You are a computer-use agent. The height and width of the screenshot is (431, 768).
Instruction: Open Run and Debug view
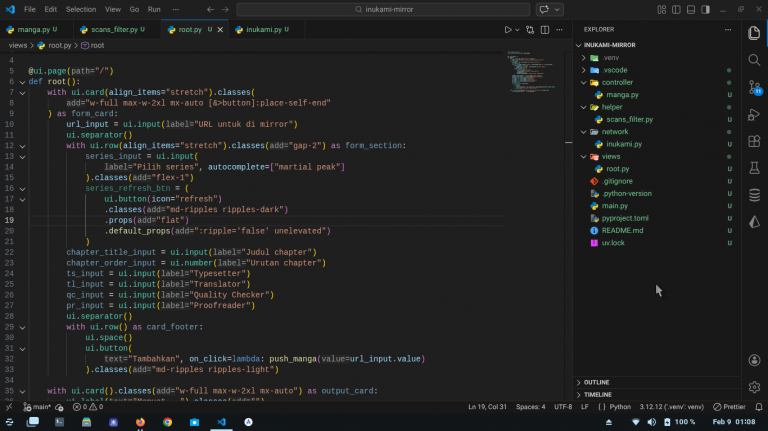pos(754,115)
